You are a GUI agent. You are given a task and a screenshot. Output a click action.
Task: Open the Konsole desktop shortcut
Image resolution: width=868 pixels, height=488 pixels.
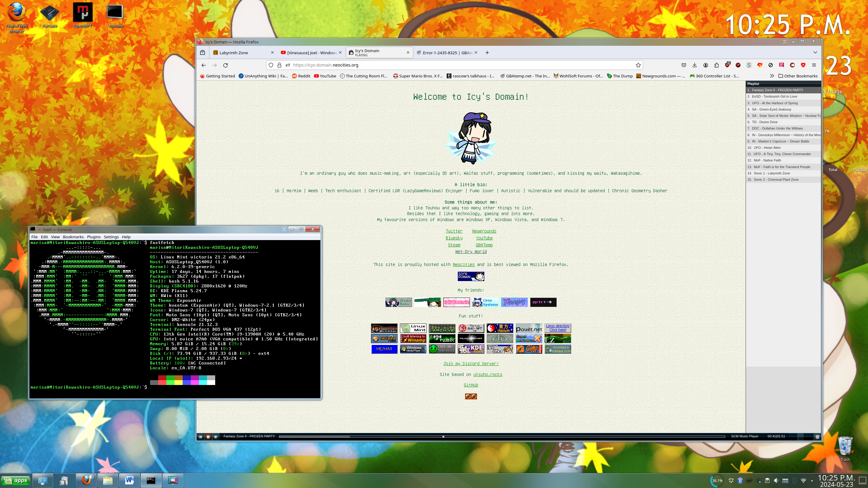click(115, 16)
